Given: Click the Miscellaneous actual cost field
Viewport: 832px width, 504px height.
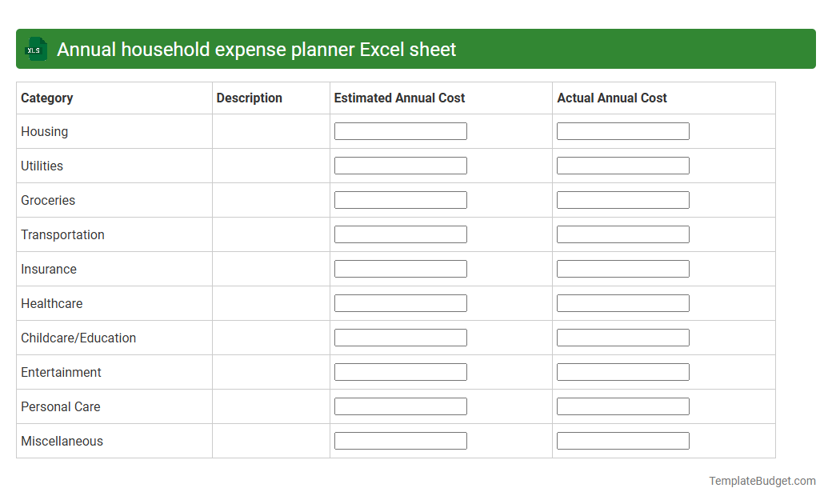Looking at the screenshot, I should (622, 440).
